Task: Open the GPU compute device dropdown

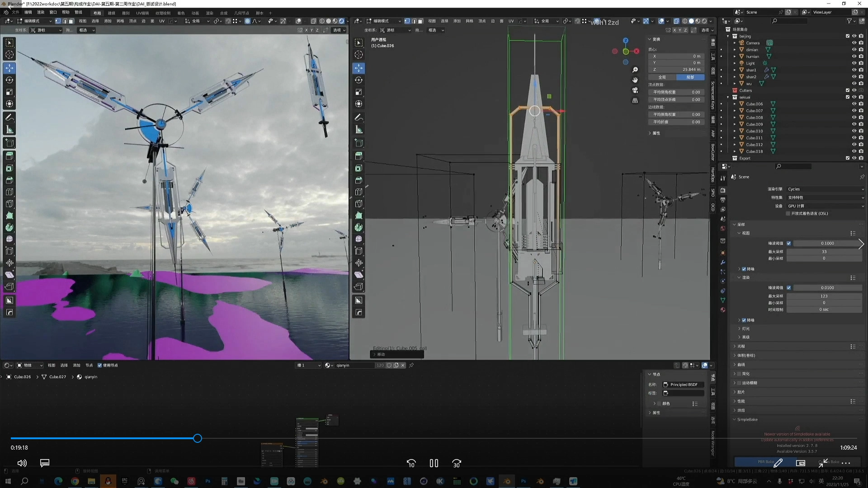Action: pos(825,206)
